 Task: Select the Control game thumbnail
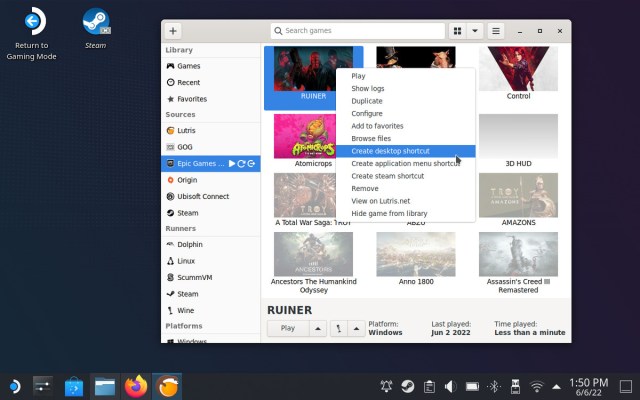click(518, 69)
